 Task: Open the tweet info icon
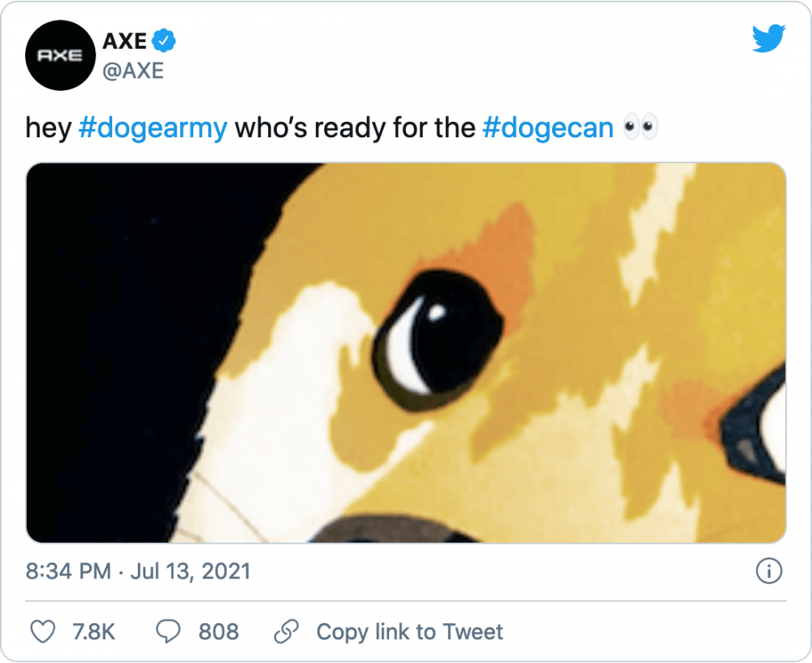(769, 570)
